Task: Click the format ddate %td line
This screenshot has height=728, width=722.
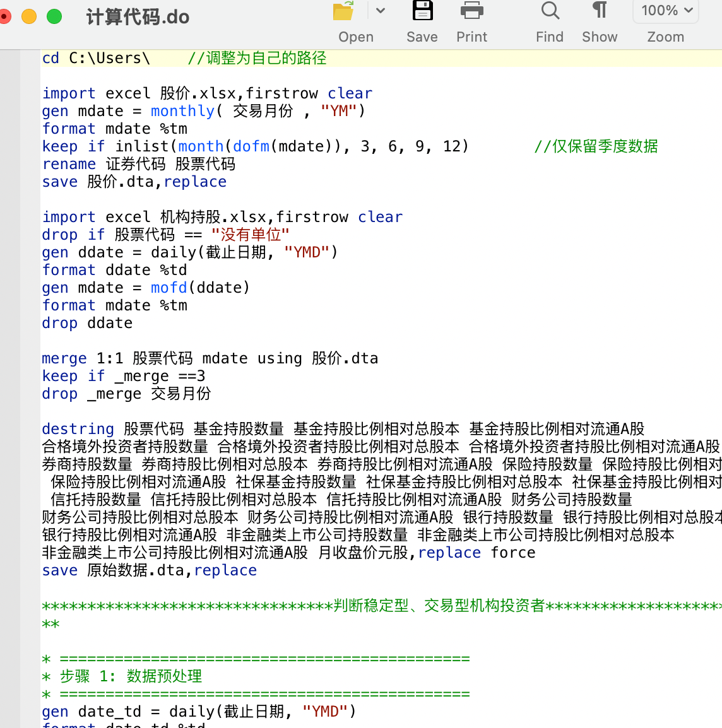Action: click(x=114, y=270)
